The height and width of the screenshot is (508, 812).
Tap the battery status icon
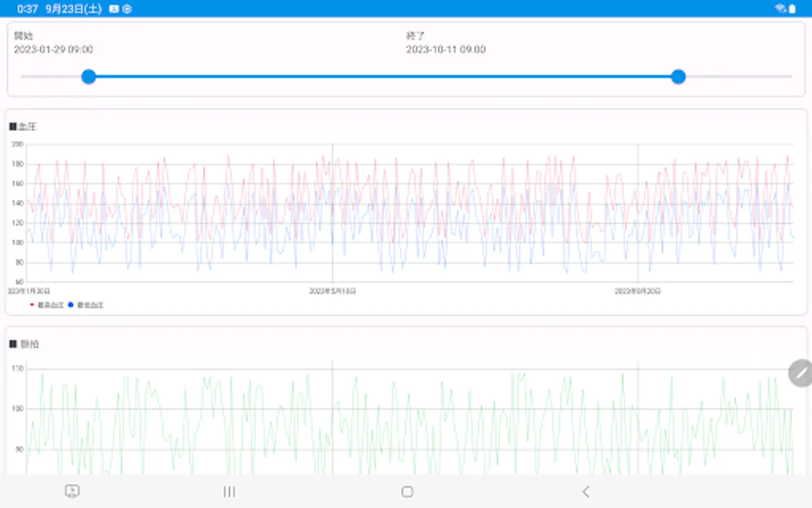[x=792, y=8]
